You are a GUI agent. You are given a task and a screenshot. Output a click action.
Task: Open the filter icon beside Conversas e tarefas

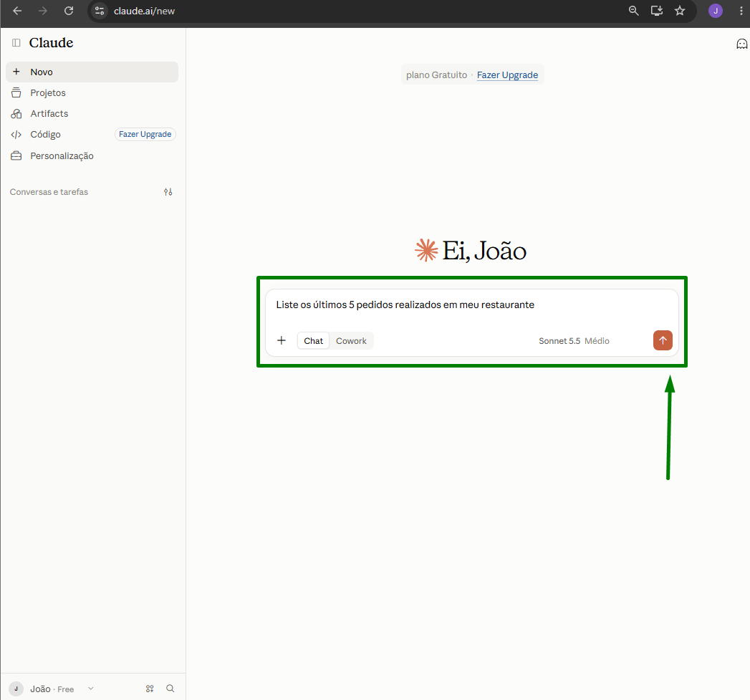coord(168,192)
